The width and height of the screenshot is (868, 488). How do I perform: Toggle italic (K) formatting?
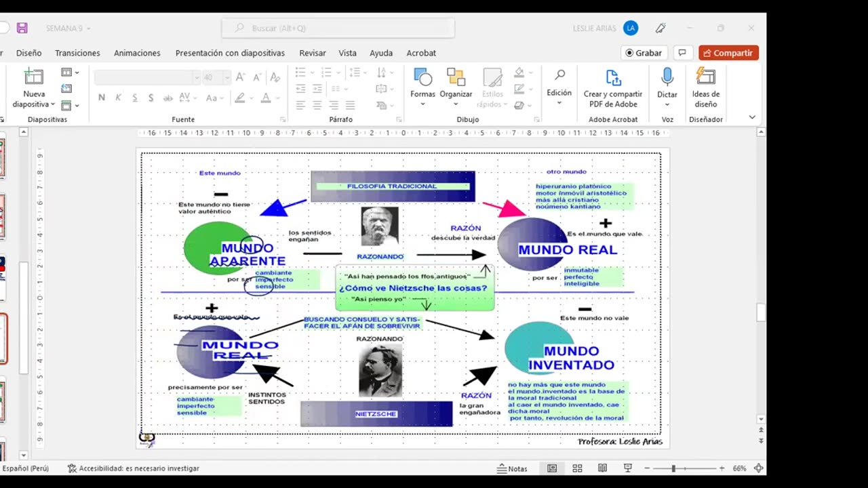[x=118, y=98]
